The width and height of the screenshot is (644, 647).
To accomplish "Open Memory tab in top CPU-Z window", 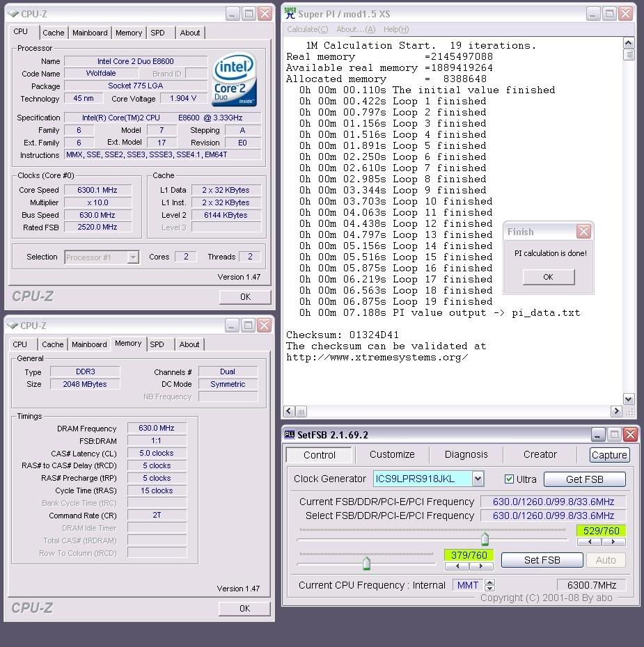I will (128, 33).
